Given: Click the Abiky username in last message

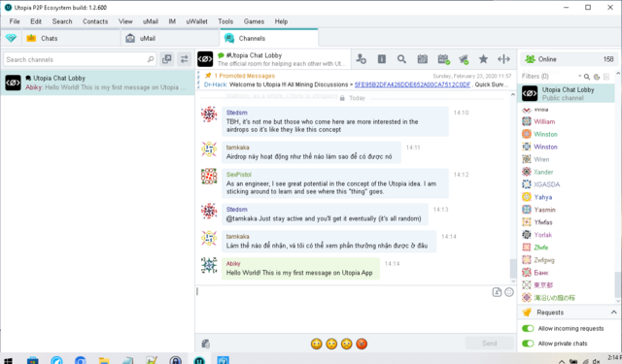Looking at the screenshot, I should (x=233, y=263).
